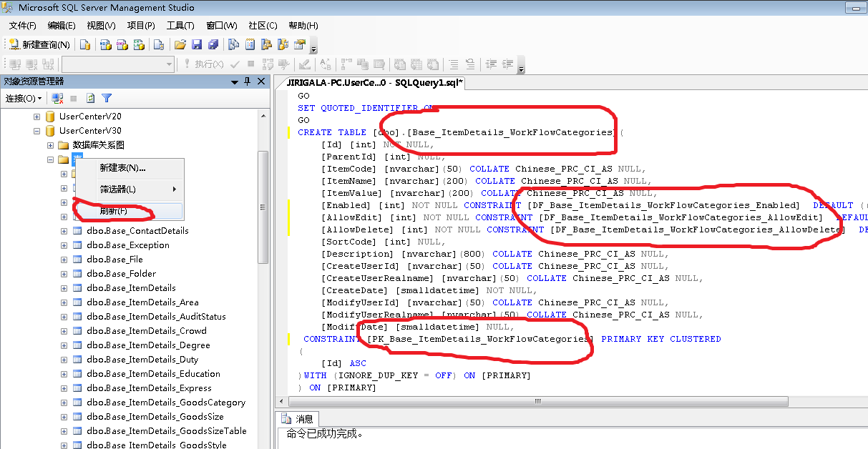This screenshot has width=868, height=449.
Task: Expand the 数据库关系图 folder node
Action: point(51,145)
